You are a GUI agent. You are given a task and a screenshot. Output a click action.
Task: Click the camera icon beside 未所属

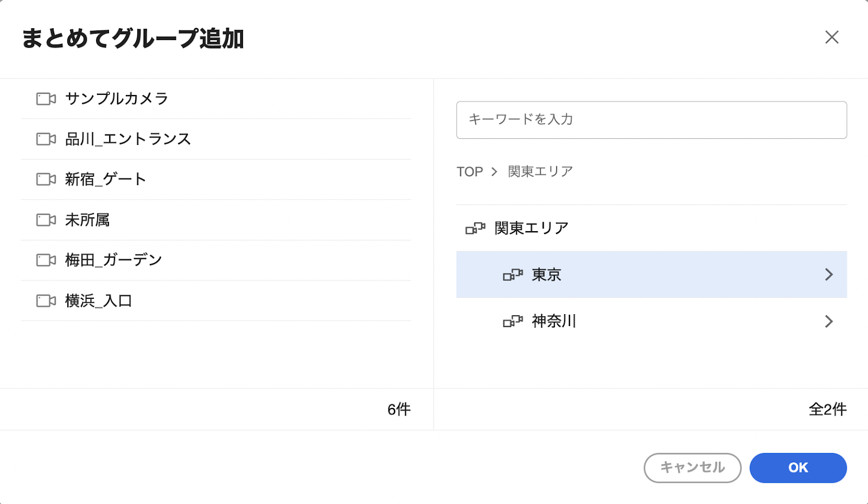pyautogui.click(x=46, y=220)
